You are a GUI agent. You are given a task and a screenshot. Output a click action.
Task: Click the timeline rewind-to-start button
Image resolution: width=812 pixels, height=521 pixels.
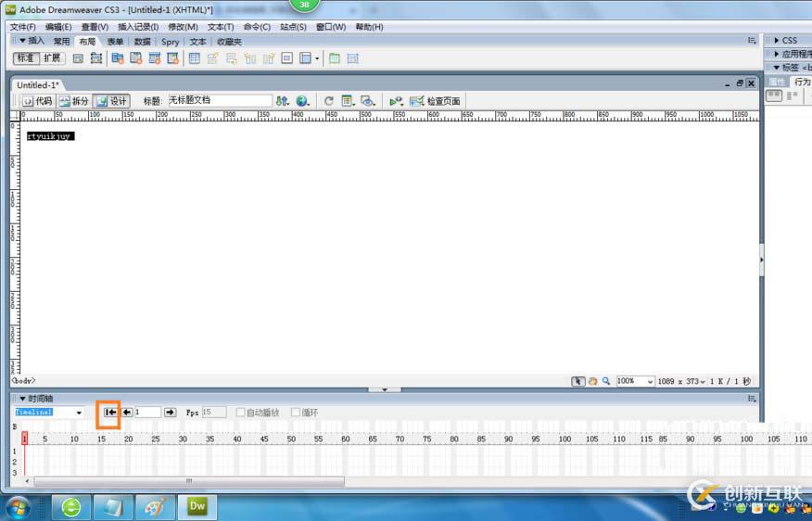point(110,413)
